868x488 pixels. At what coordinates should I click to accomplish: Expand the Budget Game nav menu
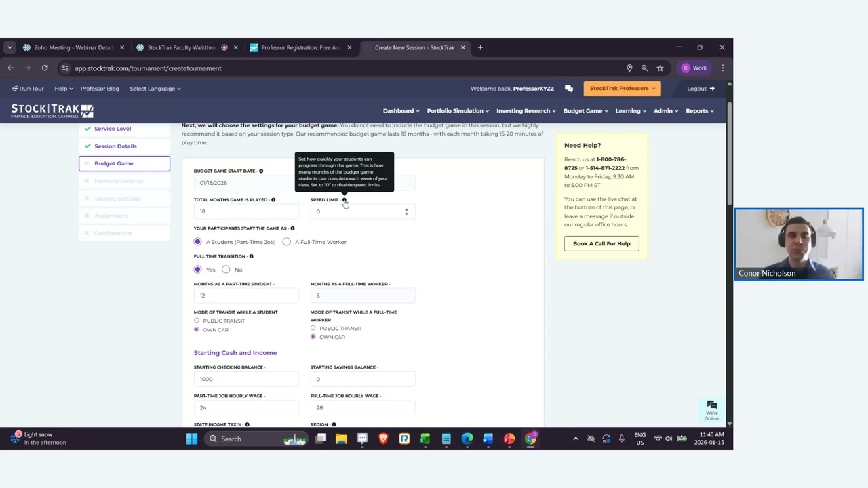click(x=586, y=111)
